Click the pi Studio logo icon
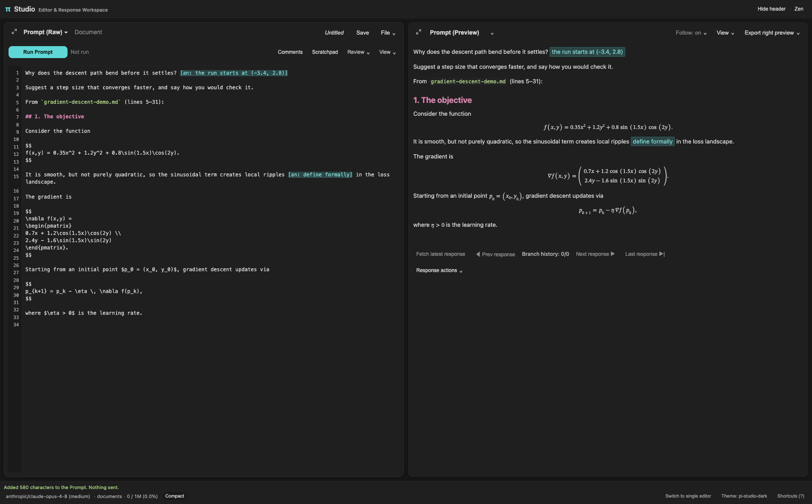812x504 pixels. [8, 9]
